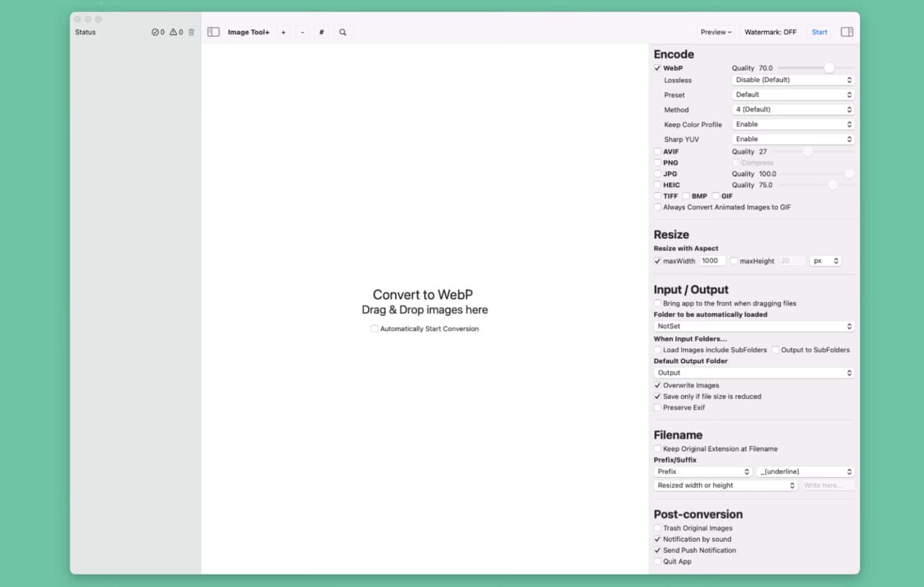Enable the AVIF encode checkbox
Image resolution: width=924 pixels, height=587 pixels.
tap(657, 152)
